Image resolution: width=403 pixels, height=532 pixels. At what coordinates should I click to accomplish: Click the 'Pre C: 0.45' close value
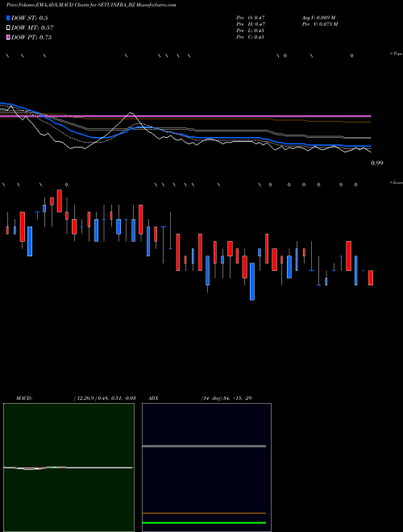[251, 37]
